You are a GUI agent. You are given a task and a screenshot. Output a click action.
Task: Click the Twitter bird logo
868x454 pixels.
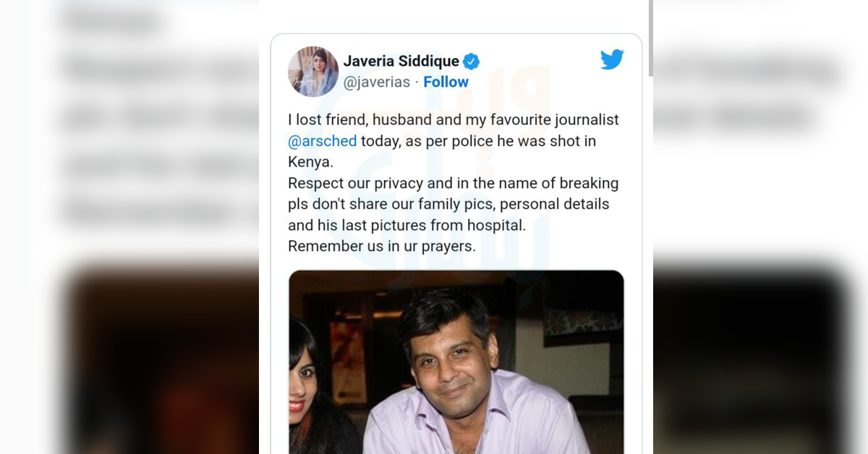click(x=612, y=60)
